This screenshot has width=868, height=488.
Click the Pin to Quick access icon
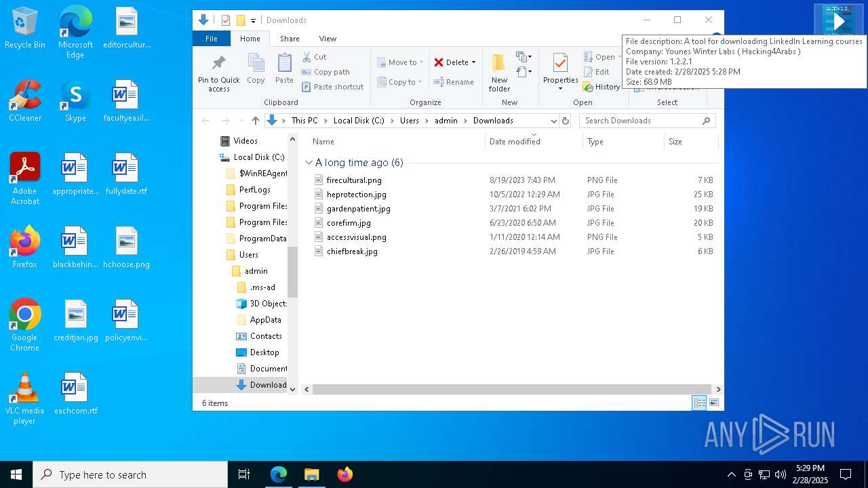[218, 63]
